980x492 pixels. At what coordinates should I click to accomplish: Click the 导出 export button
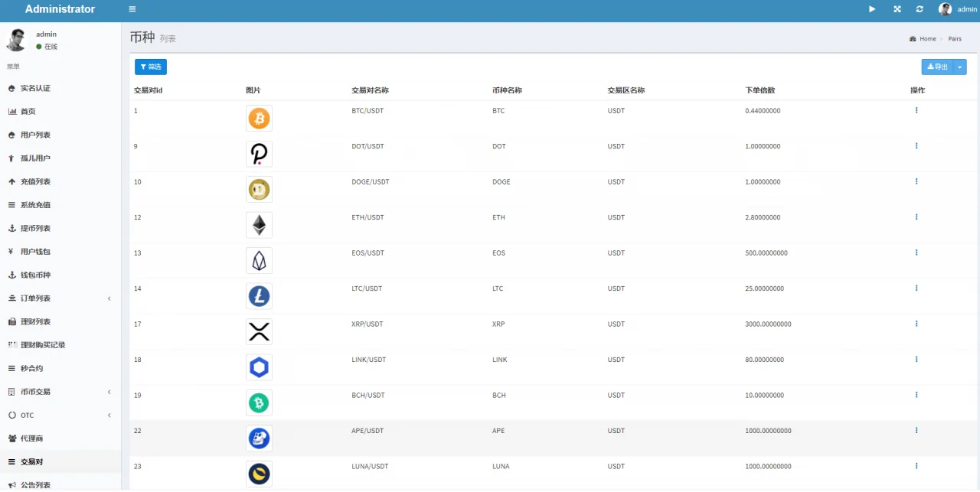click(x=937, y=67)
